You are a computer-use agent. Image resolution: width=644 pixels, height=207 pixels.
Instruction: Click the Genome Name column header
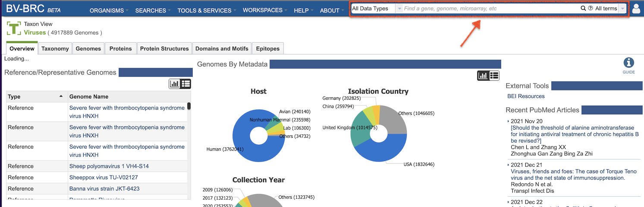[128, 96]
